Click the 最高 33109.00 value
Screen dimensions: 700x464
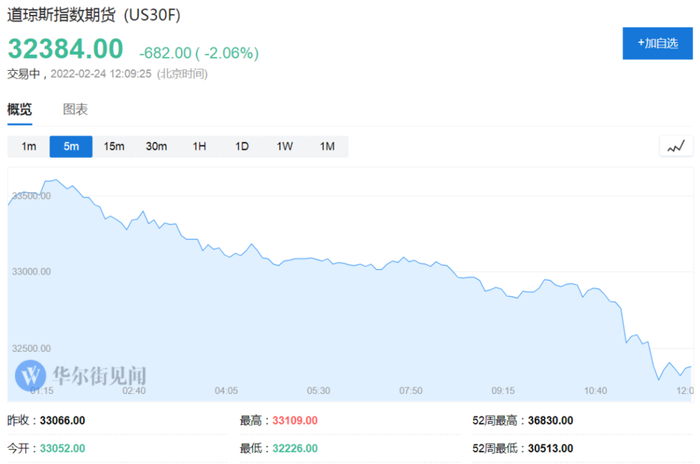[295, 421]
